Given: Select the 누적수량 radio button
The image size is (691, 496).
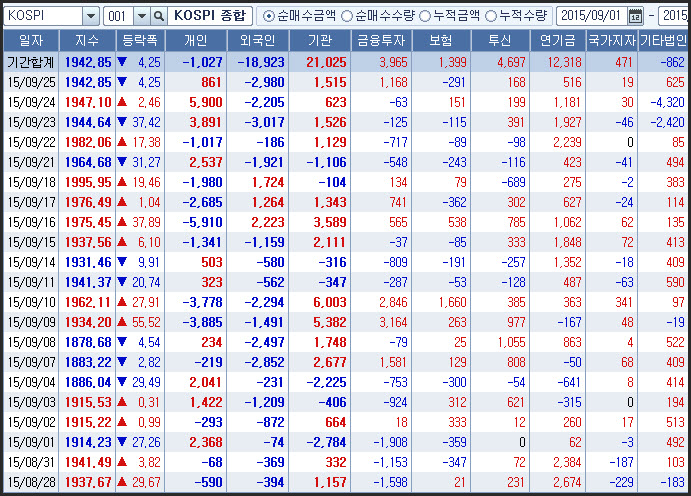Looking at the screenshot, I should (490, 16).
